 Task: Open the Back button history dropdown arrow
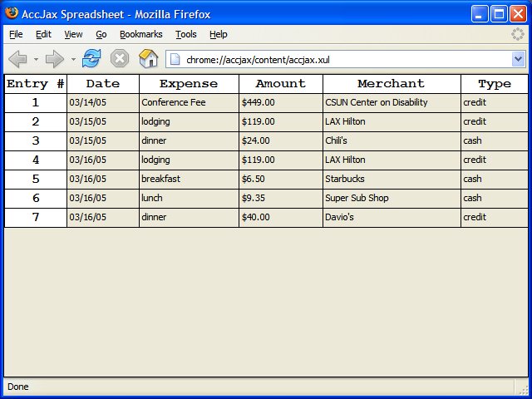click(x=36, y=60)
